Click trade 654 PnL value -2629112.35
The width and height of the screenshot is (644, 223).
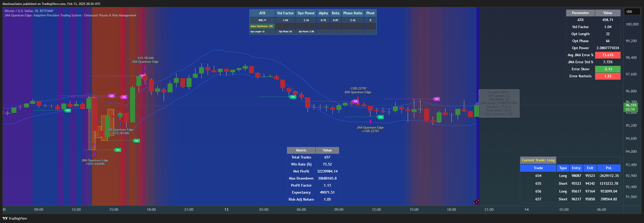click(x=609, y=176)
